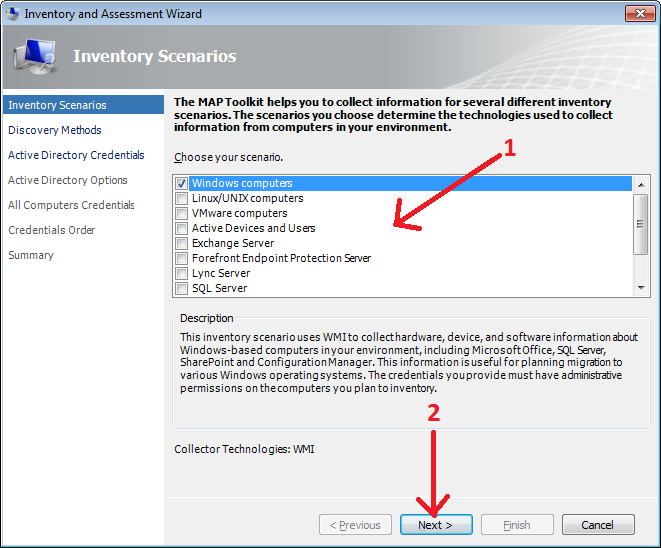The width and height of the screenshot is (661, 548).
Task: Toggle the SQL Server checkbox
Action: 181,289
